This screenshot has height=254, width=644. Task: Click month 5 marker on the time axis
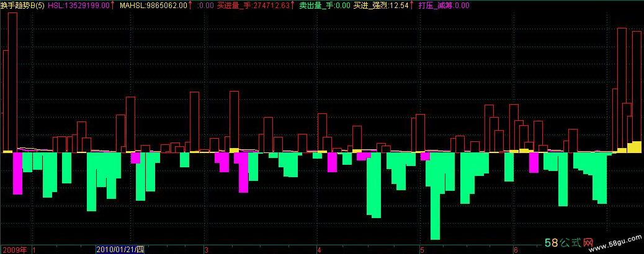(x=422, y=250)
